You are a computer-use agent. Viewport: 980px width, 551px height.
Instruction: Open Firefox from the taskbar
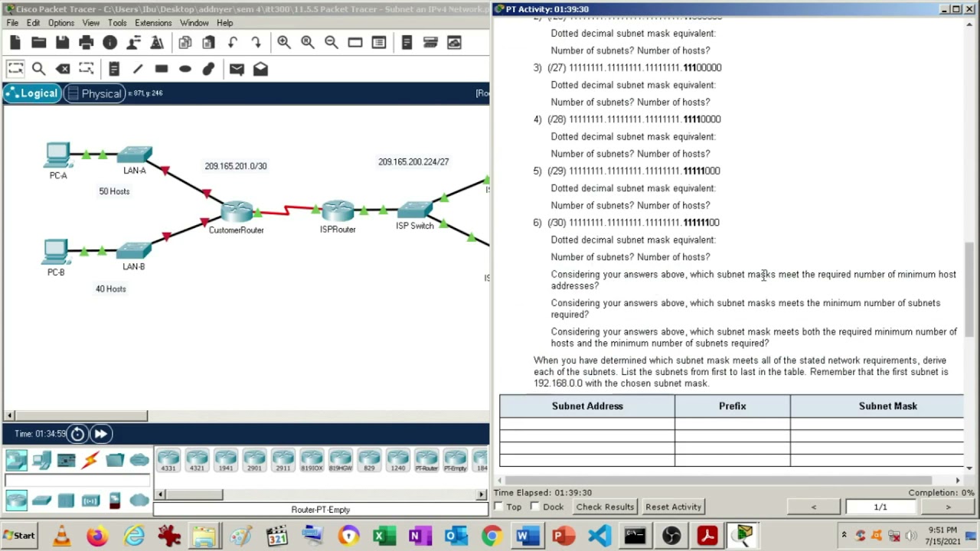97,536
